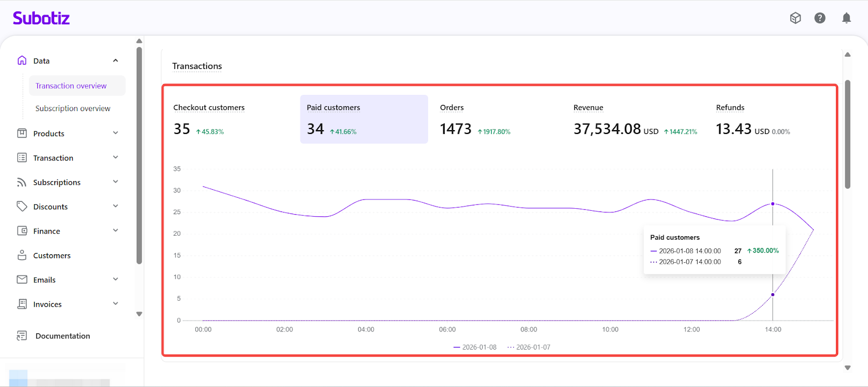The image size is (868, 387).
Task: Toggle the 2026-01-08 legend series
Action: point(475,347)
